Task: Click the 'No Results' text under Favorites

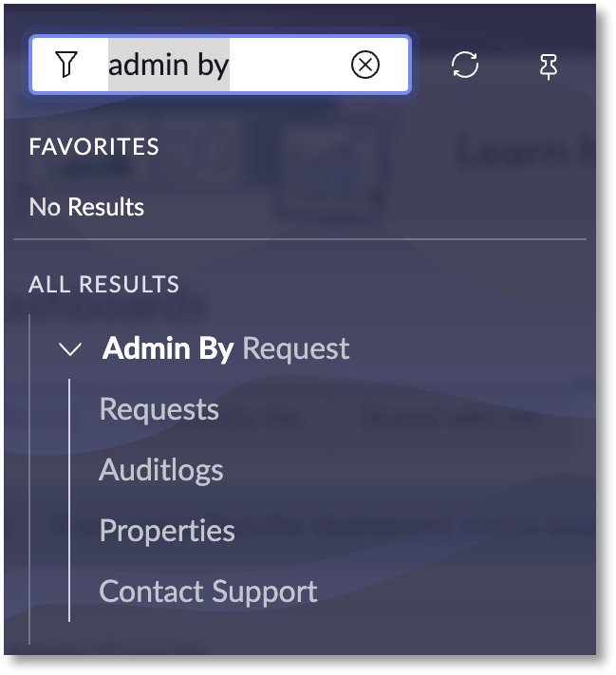Action: [x=86, y=207]
